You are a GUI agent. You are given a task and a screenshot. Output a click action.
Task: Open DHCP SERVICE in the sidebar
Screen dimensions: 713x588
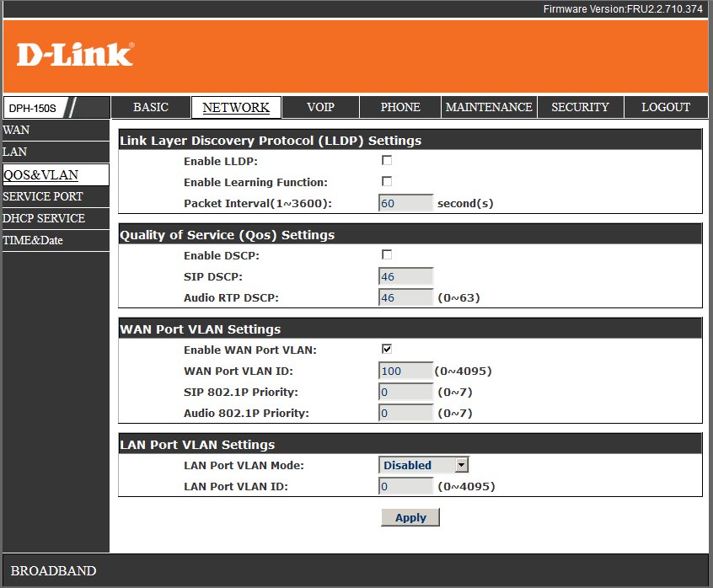tap(56, 218)
